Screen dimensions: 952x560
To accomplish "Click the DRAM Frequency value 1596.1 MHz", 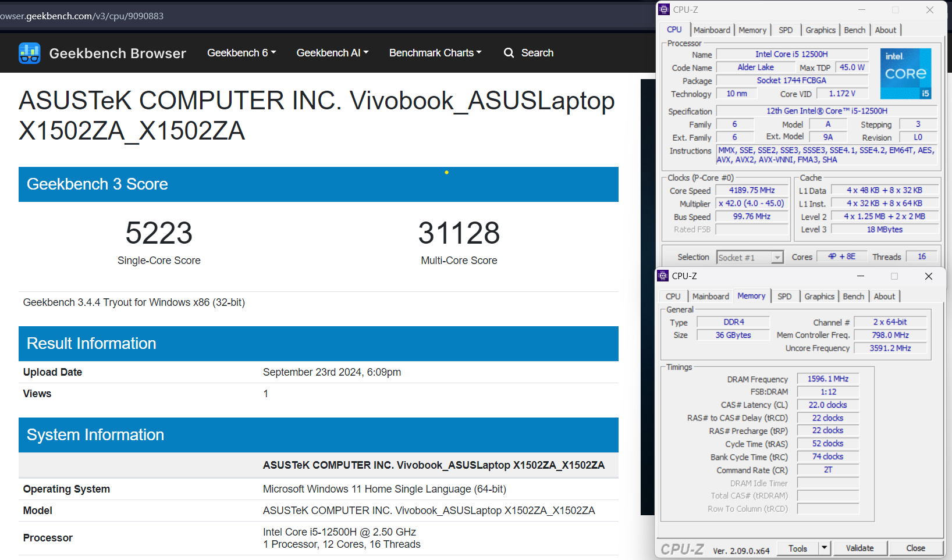I will [x=827, y=379].
